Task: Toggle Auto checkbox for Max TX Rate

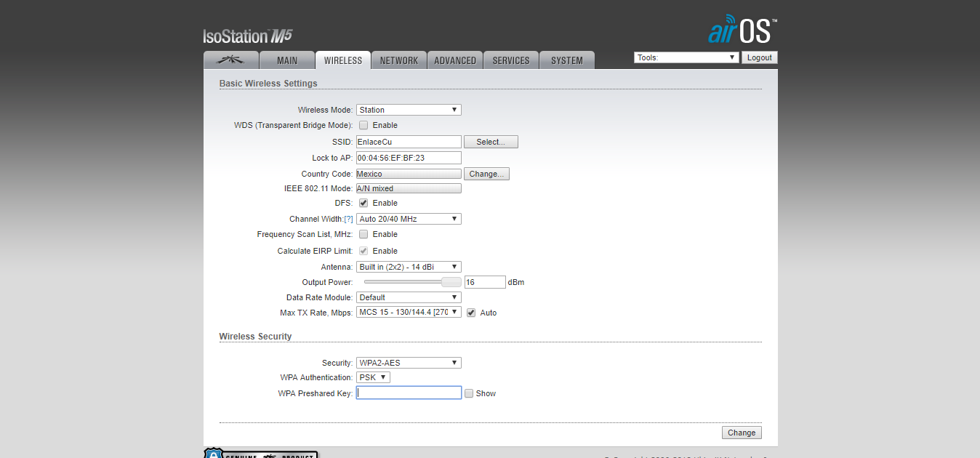Action: click(471, 313)
